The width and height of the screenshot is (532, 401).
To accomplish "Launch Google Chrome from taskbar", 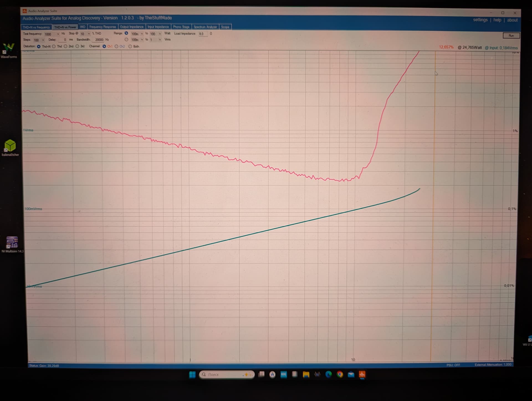I will point(340,374).
